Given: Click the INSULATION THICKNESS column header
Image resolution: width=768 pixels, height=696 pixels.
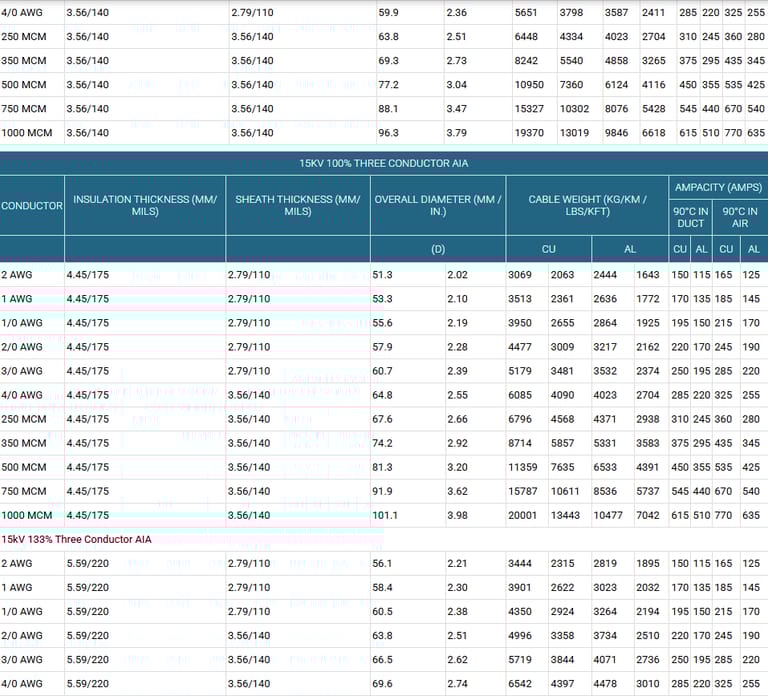Looking at the screenshot, I should coord(145,205).
